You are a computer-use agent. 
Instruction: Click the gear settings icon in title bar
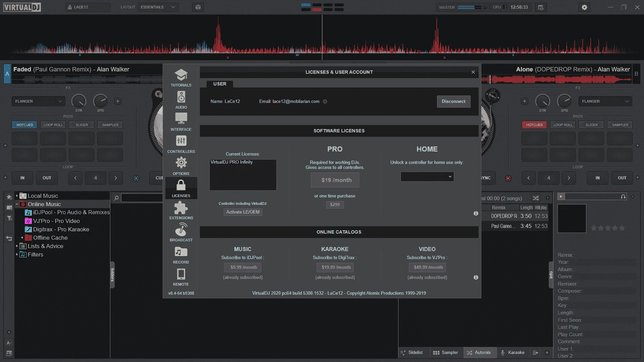(584, 7)
